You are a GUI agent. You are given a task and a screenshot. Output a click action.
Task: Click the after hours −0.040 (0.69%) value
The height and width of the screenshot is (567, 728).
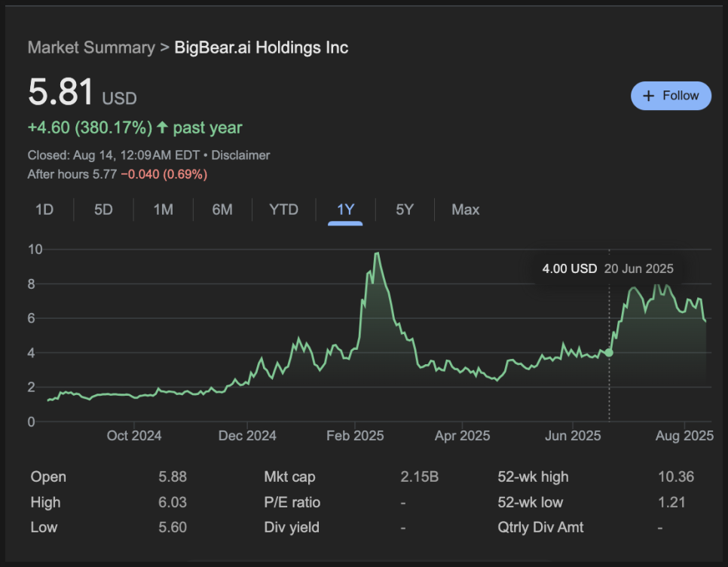coord(164,174)
